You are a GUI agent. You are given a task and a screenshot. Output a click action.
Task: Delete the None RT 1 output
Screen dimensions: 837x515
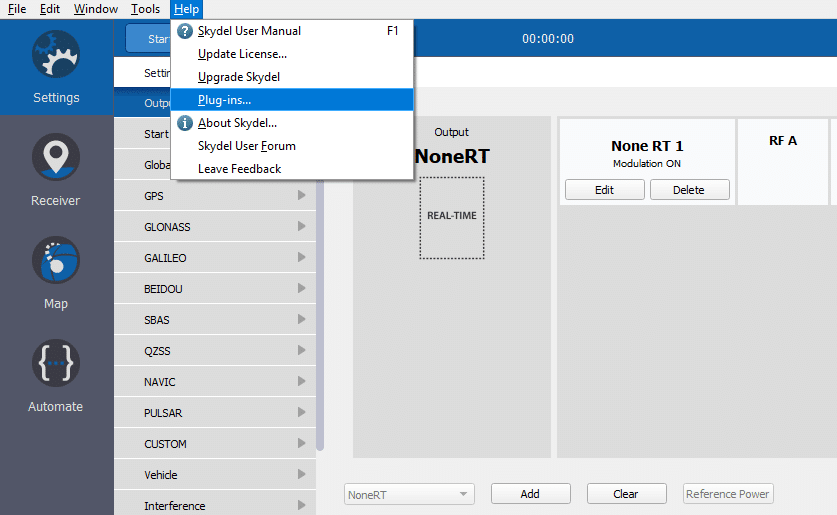pyautogui.click(x=690, y=189)
